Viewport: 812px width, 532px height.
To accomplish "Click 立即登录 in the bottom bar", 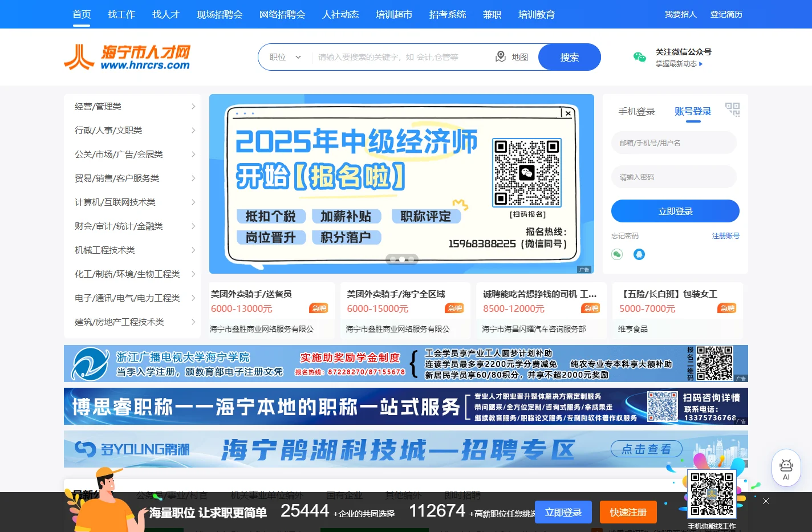I will pyautogui.click(x=563, y=512).
